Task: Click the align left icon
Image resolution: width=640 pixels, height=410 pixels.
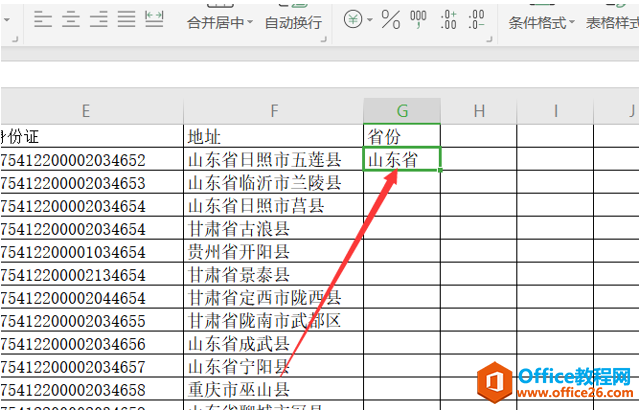Action: [43, 19]
